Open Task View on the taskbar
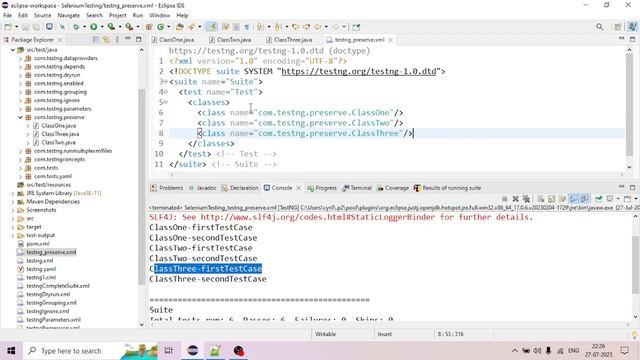This screenshot has width=640, height=360. (168, 351)
